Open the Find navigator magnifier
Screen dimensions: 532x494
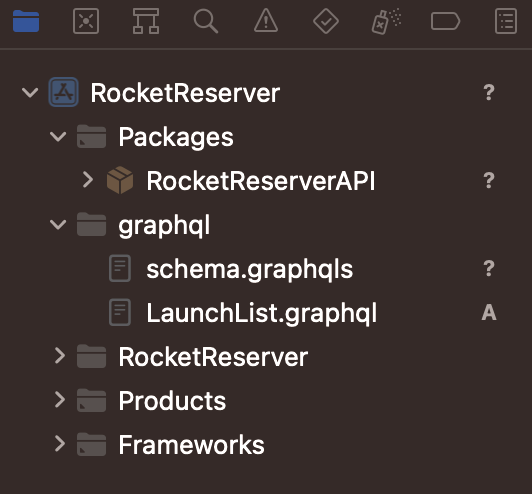[206, 21]
